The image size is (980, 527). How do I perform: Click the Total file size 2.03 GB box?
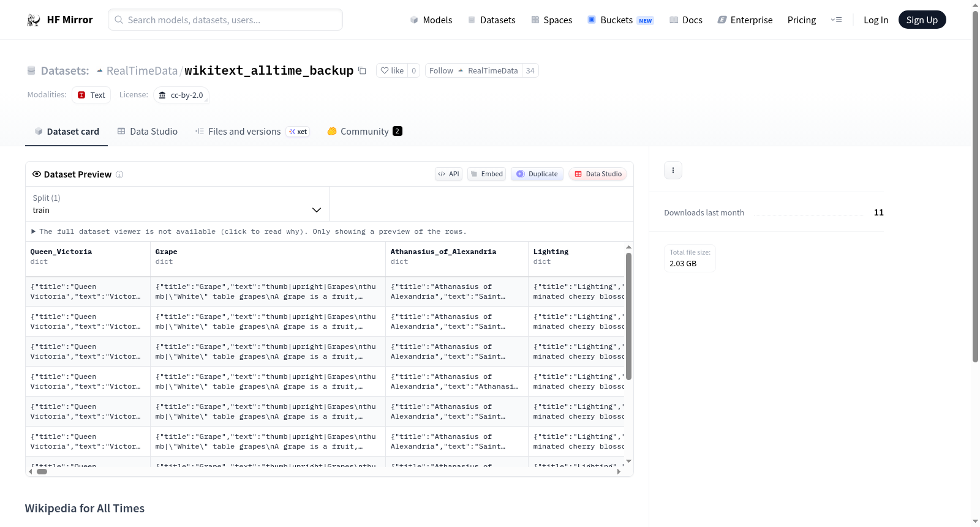tap(690, 258)
